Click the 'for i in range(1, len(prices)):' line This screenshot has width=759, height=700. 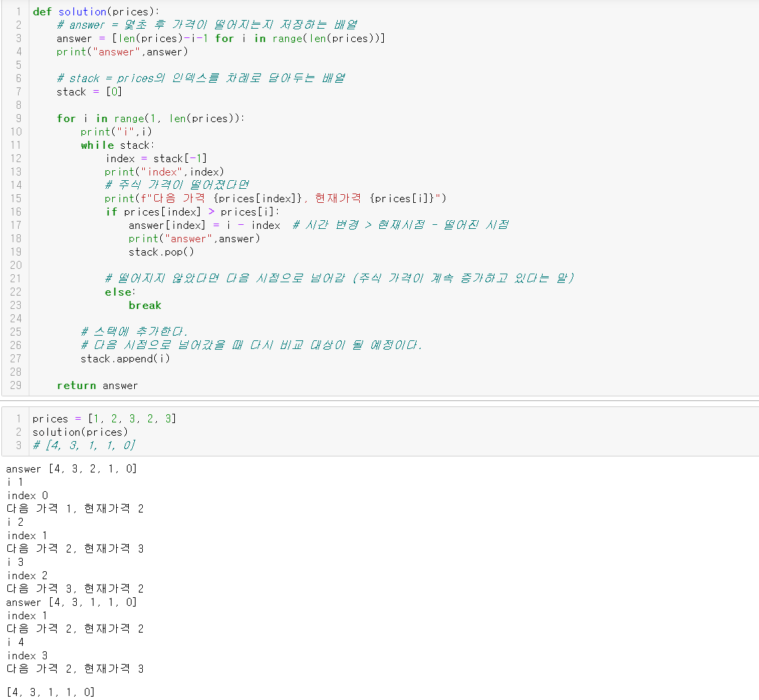151,119
